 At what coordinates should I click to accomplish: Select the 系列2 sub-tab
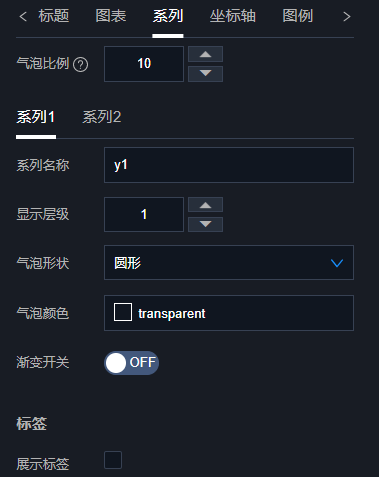[102, 117]
